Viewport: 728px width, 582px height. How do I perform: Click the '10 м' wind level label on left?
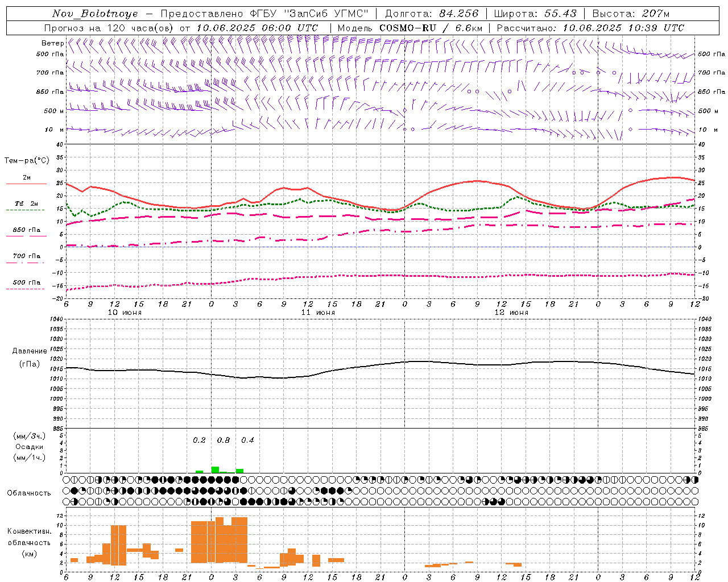[x=55, y=130]
